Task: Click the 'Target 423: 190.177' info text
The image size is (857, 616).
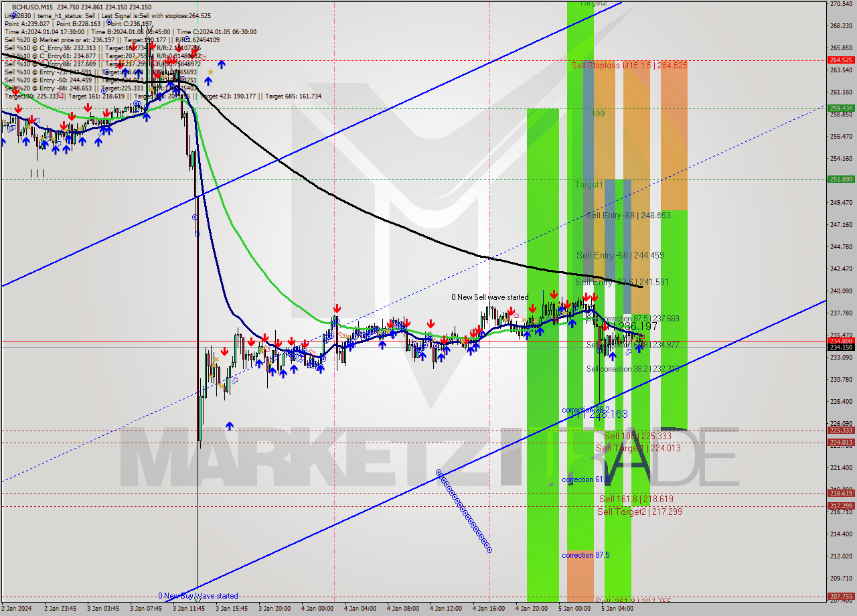Action: [228, 96]
